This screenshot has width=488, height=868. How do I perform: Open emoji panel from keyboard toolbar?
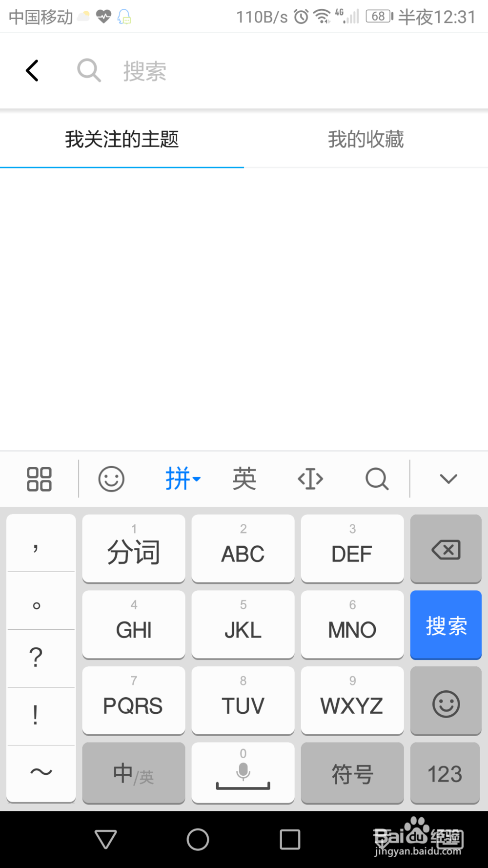(x=111, y=479)
